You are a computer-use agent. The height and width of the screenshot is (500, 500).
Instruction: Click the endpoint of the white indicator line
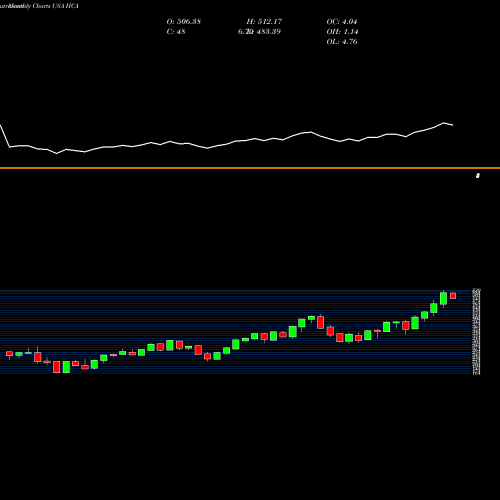(x=453, y=125)
